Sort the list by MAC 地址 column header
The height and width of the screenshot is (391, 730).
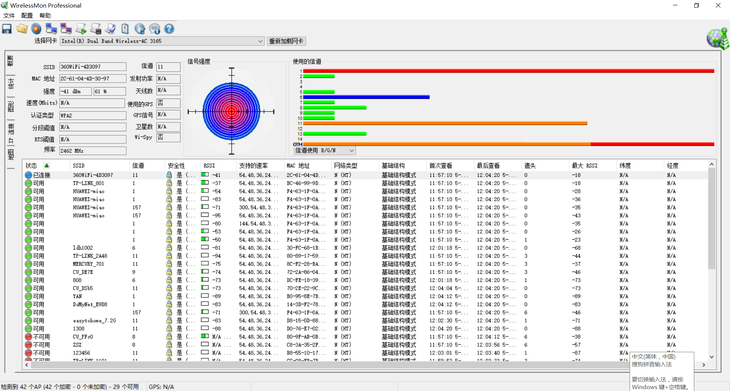307,165
